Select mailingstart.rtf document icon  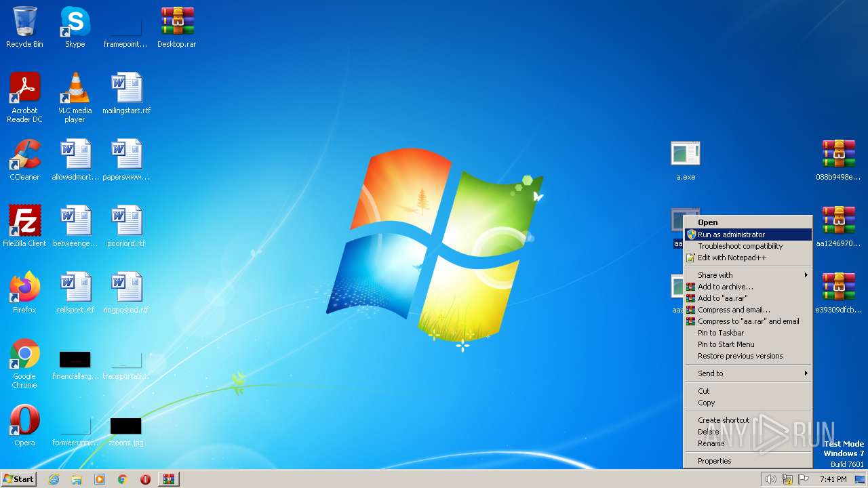coord(126,94)
